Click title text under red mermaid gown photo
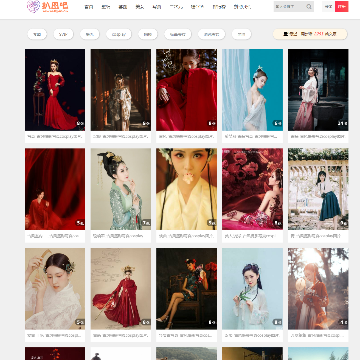The width and height of the screenshot is (360, 360). [54, 136]
